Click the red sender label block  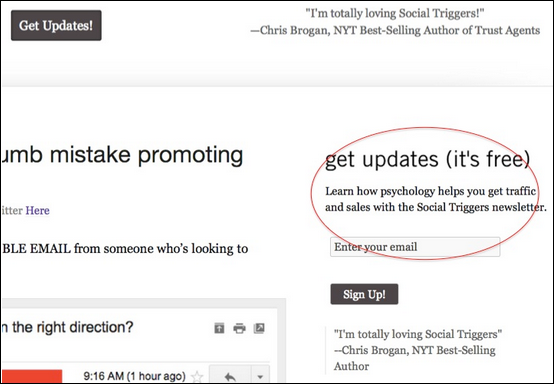coord(32,377)
